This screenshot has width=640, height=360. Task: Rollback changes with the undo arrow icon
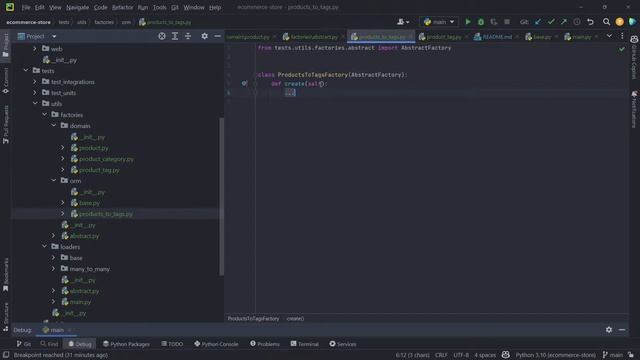[590, 22]
